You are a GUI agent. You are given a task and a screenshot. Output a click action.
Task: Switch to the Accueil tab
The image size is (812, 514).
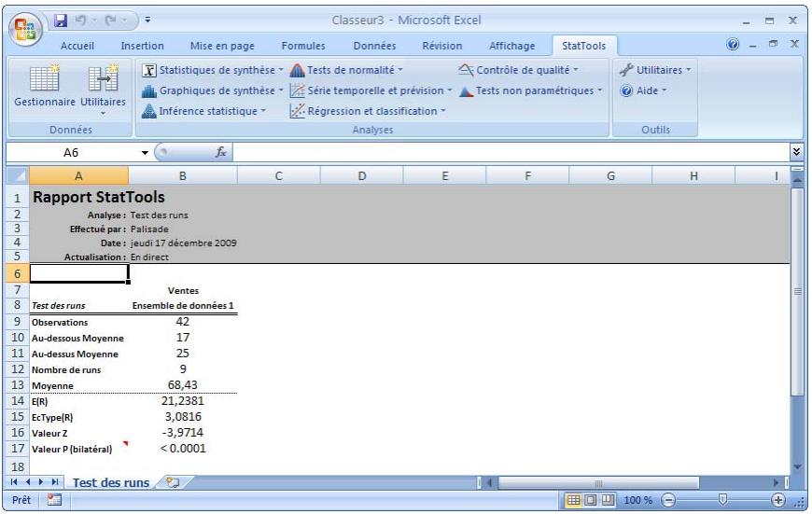point(77,46)
